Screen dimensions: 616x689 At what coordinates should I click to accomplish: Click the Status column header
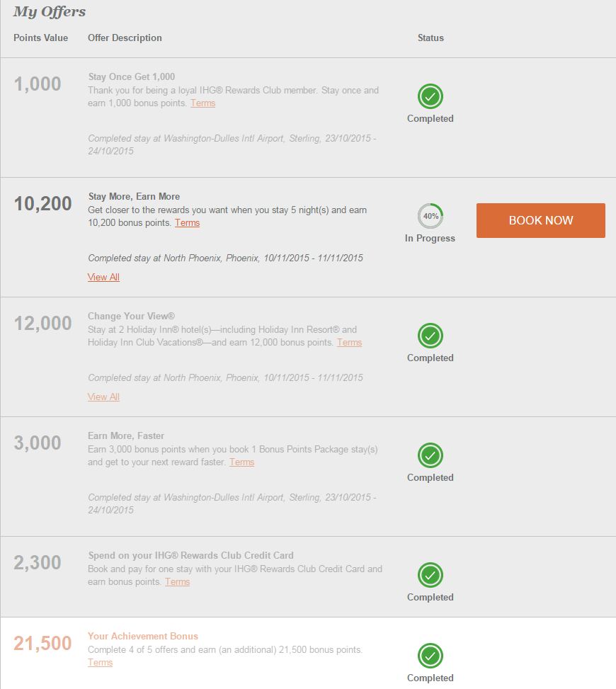(430, 38)
